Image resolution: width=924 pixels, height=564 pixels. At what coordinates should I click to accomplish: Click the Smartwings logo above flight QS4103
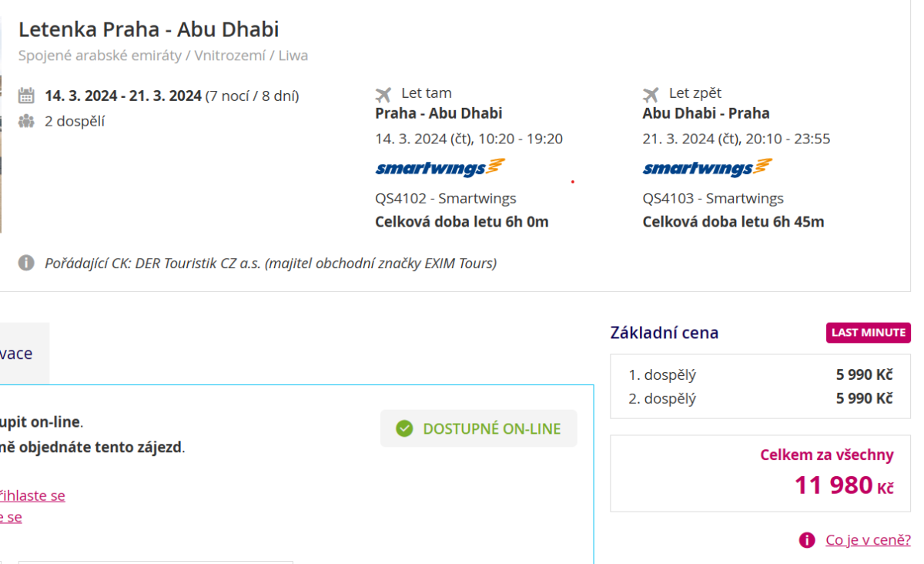707,168
